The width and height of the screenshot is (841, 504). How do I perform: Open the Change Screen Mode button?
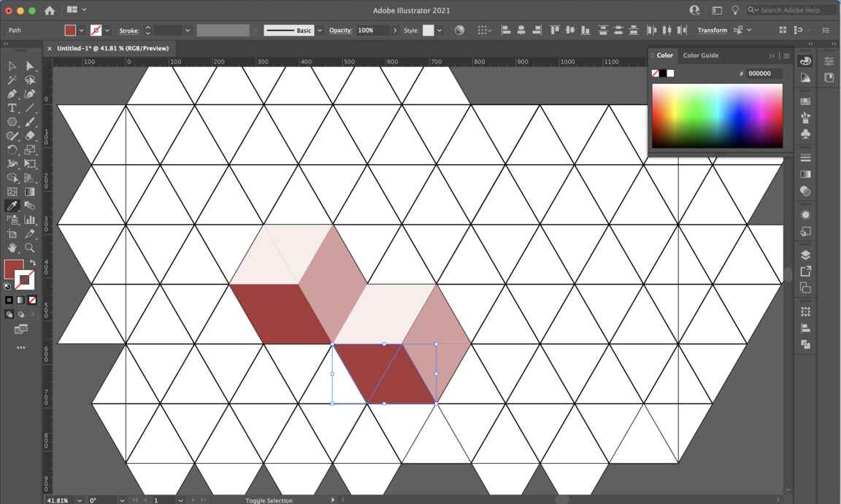(21, 329)
